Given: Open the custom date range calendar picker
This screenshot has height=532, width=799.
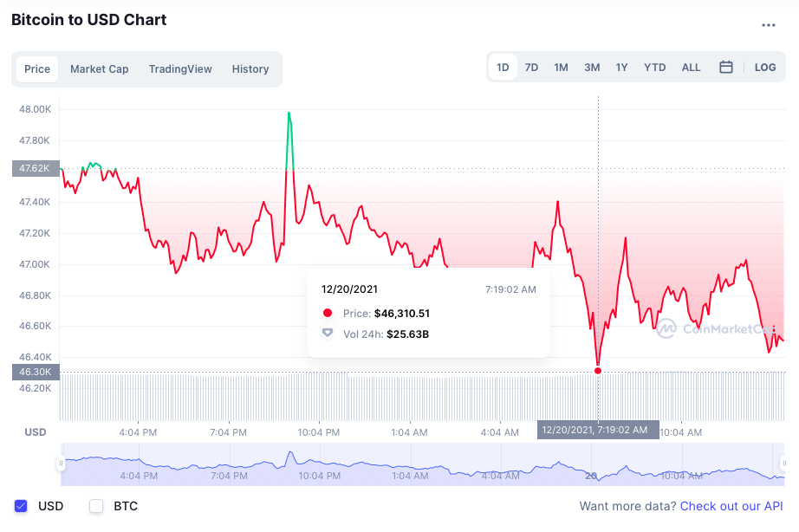Looking at the screenshot, I should (x=726, y=66).
